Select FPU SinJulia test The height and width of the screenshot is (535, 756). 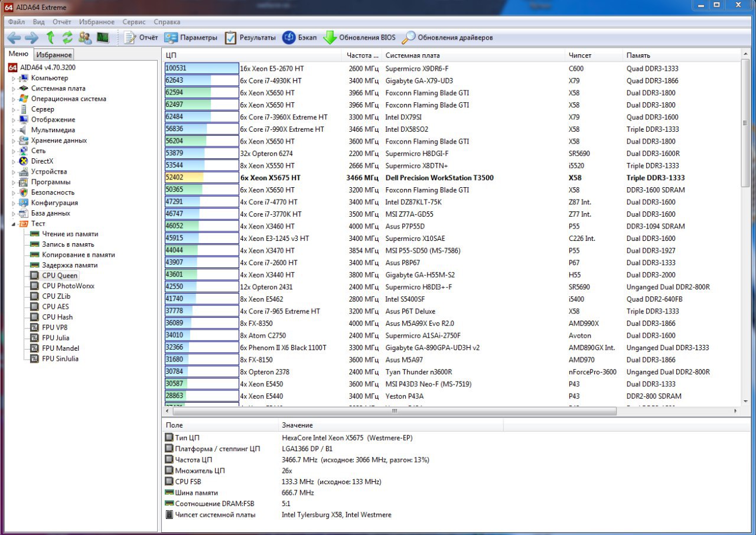[60, 358]
